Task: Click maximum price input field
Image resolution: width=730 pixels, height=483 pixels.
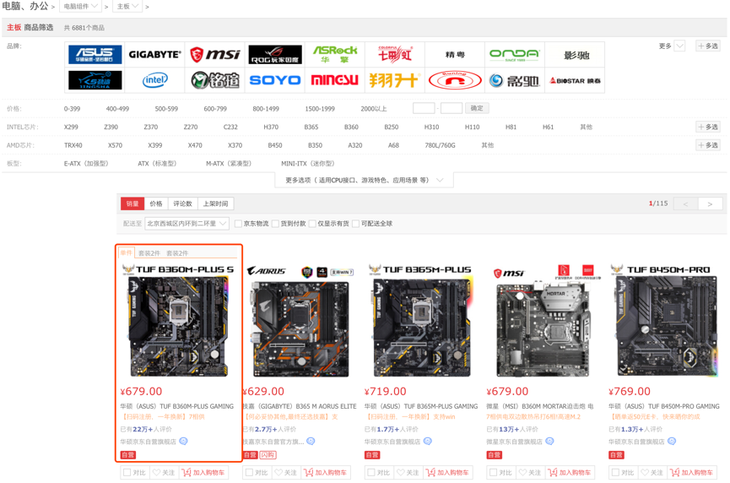Action: pyautogui.click(x=451, y=108)
